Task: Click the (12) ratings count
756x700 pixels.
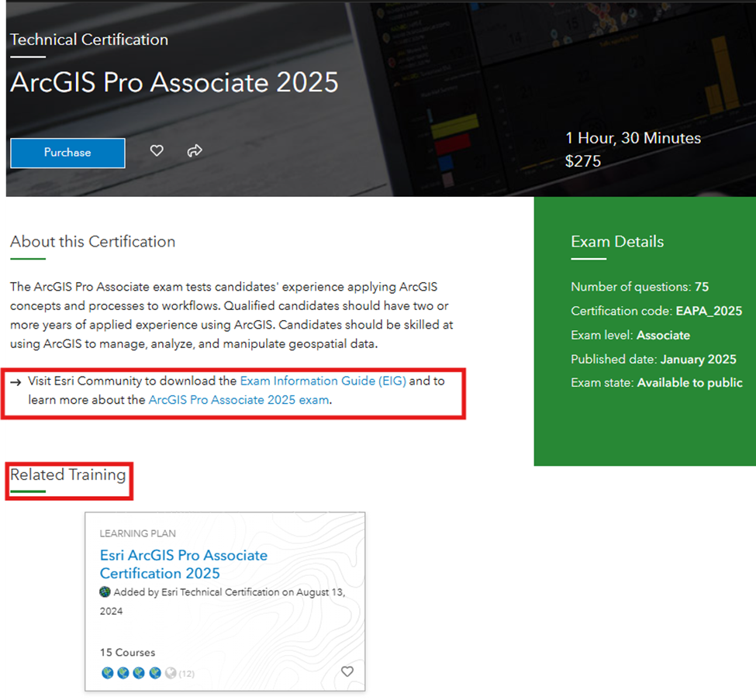Action: tap(187, 674)
